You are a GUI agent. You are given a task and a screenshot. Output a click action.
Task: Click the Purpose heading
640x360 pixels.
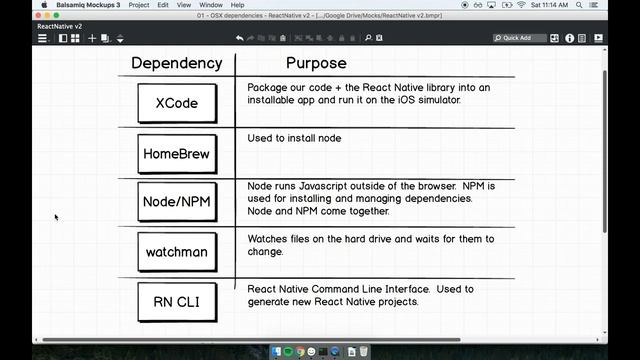[316, 63]
